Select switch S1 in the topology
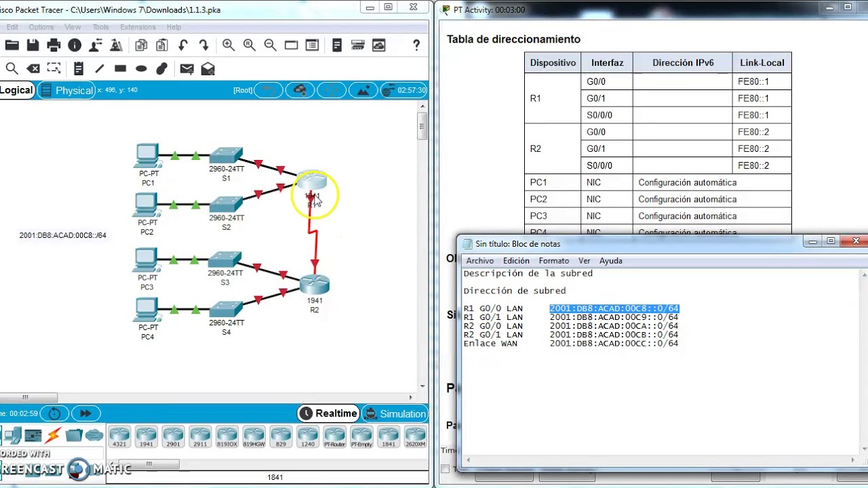868x488 pixels. (226, 155)
